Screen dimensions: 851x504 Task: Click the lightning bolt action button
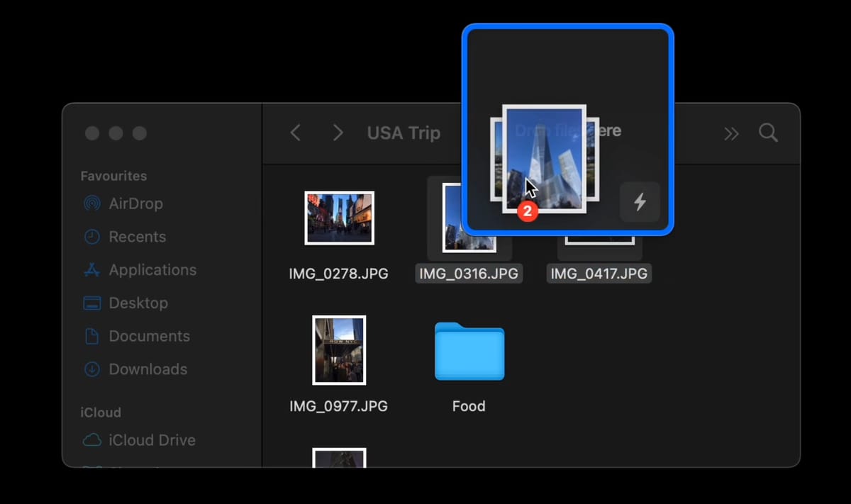click(640, 202)
